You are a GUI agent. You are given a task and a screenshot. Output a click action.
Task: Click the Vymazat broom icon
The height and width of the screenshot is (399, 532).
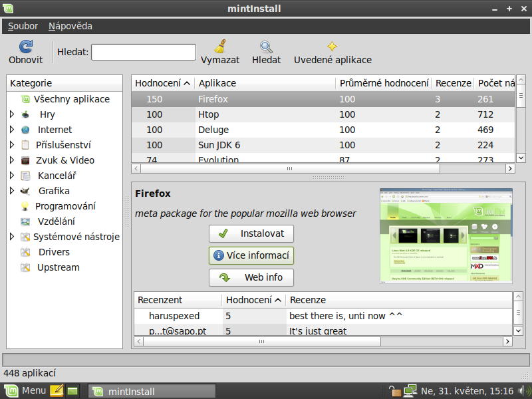tap(220, 47)
